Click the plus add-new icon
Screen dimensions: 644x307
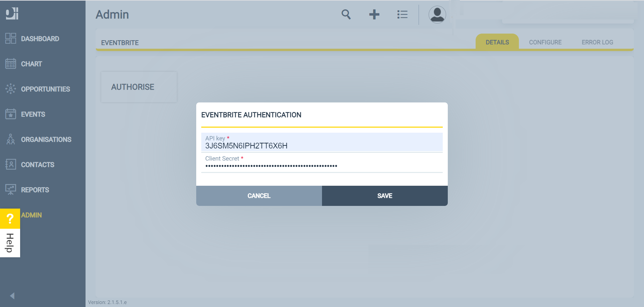[374, 14]
